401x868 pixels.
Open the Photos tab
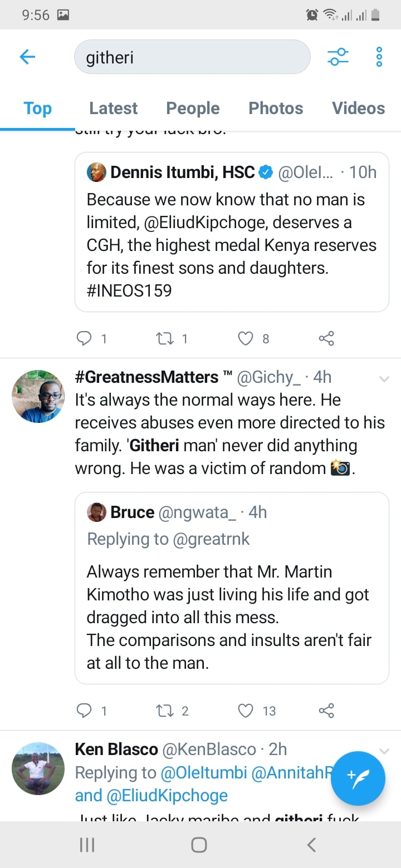click(276, 108)
